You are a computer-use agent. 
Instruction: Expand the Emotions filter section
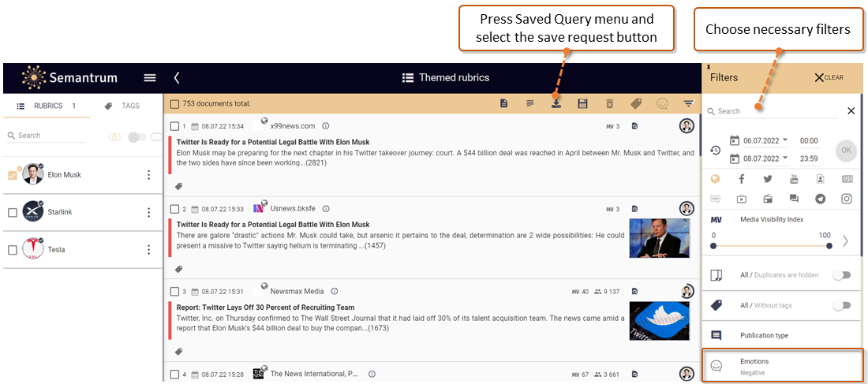click(x=782, y=366)
